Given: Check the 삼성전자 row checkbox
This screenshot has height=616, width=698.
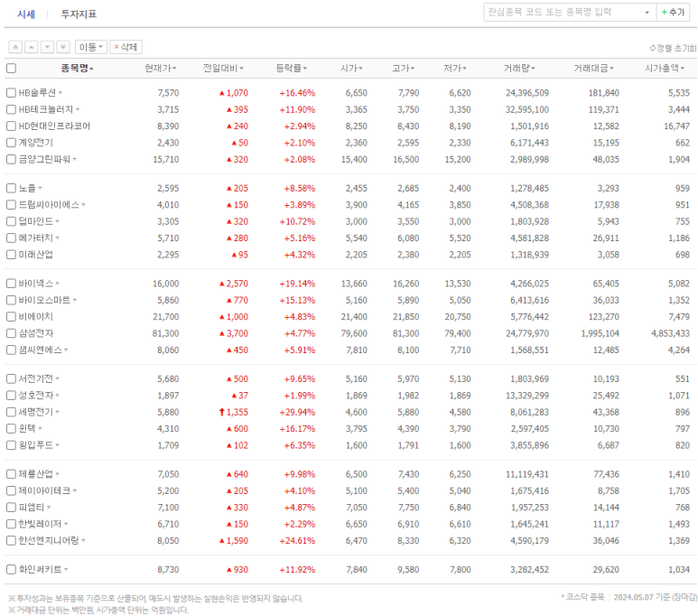Looking at the screenshot, I should coord(11,333).
